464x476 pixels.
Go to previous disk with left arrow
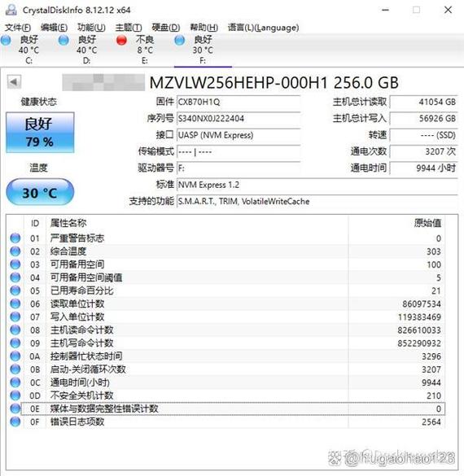(x=14, y=81)
